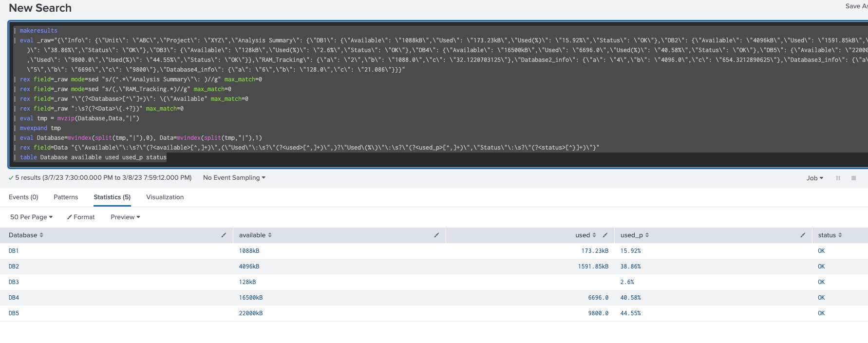Click the makeresults command in query
The width and height of the screenshot is (868, 343).
pyautogui.click(x=38, y=31)
